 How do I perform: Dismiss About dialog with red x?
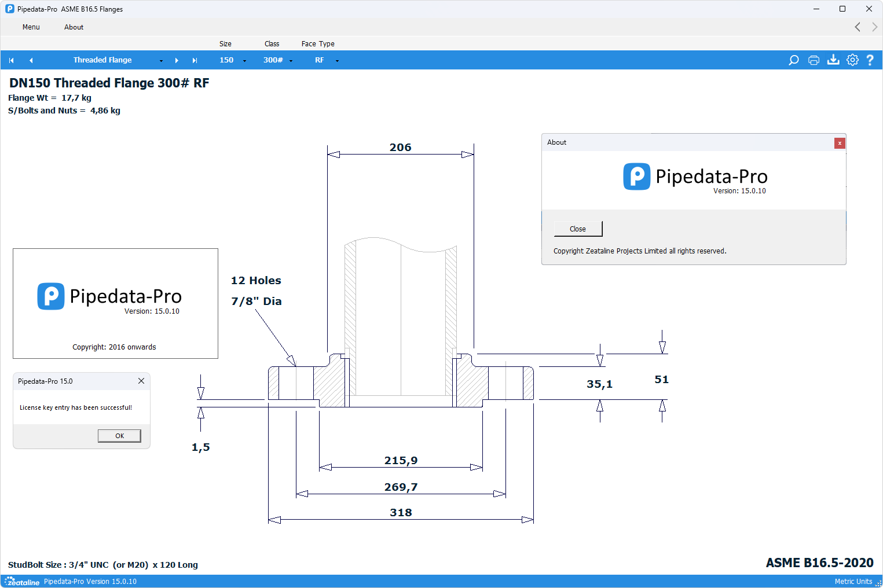point(840,143)
